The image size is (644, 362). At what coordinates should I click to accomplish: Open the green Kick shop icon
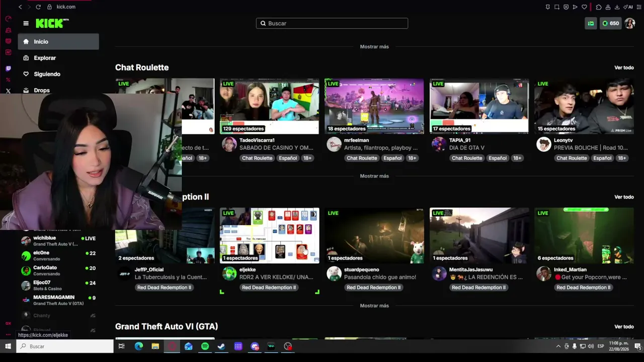[x=591, y=23]
